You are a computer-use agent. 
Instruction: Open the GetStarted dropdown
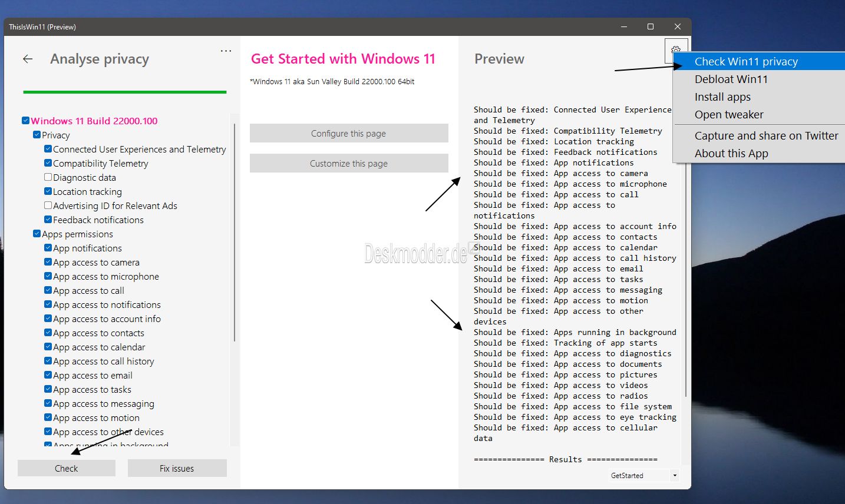click(x=645, y=475)
